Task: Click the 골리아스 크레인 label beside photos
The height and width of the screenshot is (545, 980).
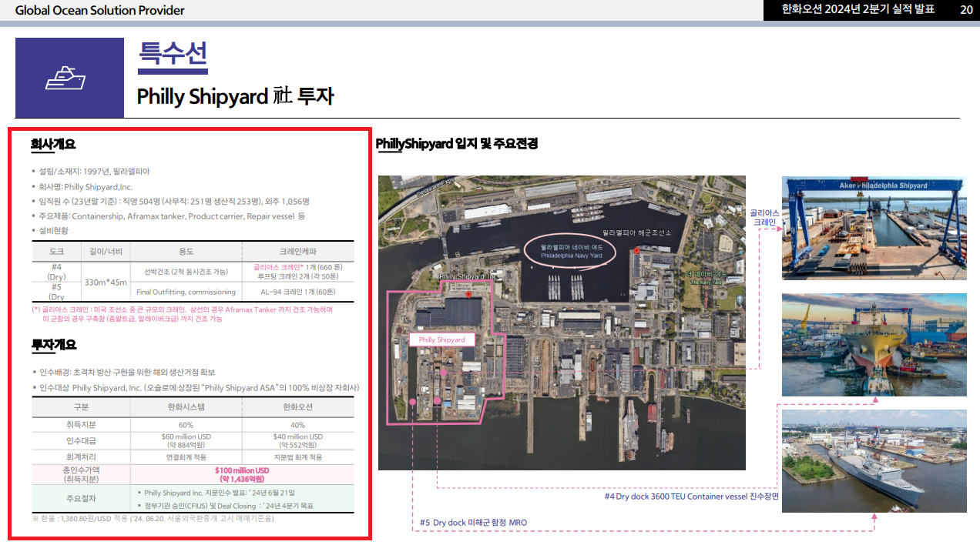Action: [x=764, y=217]
